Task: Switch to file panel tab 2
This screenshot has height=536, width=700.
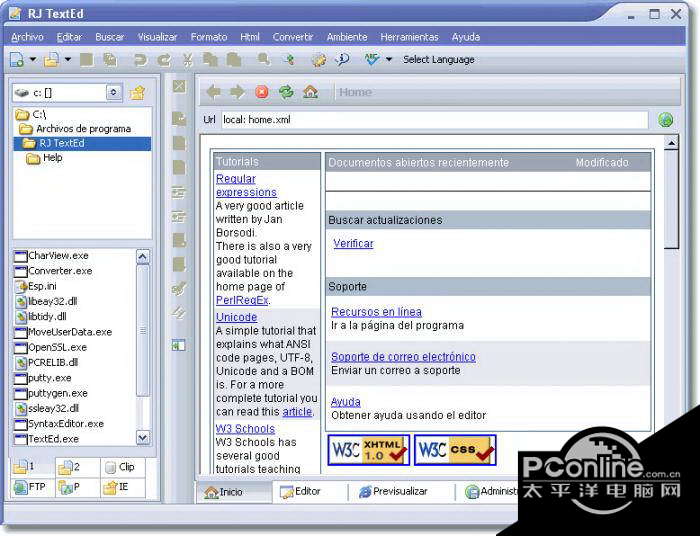Action: (x=78, y=467)
